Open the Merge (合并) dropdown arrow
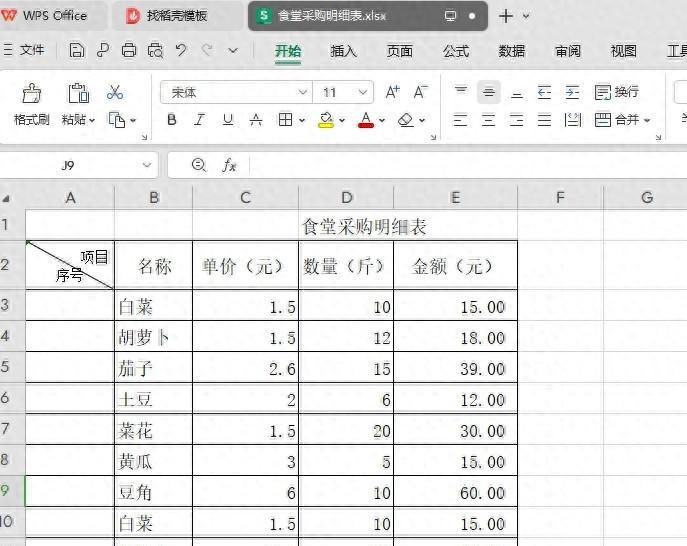Screen dimensions: 687x546 [x=647, y=120]
